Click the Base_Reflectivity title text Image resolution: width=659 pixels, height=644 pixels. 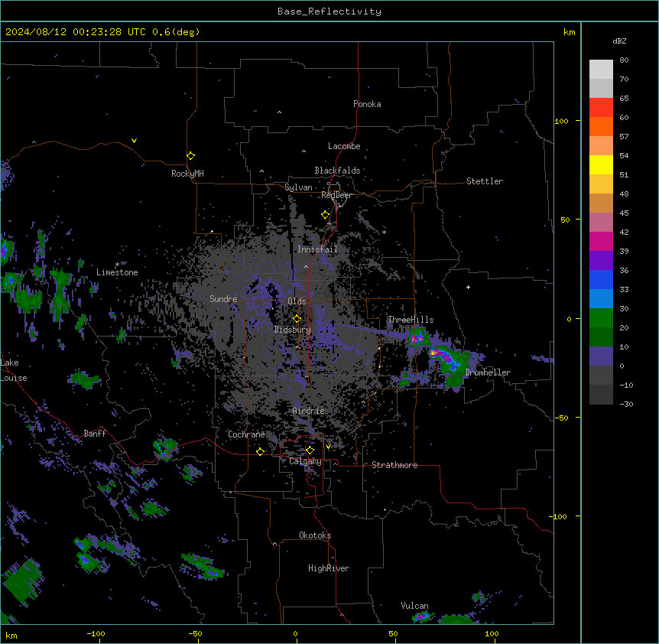pyautogui.click(x=329, y=11)
